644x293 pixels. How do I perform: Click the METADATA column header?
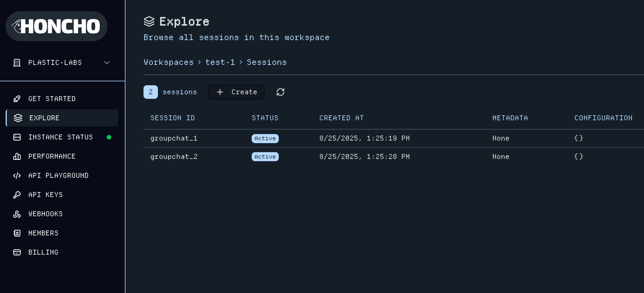tap(510, 118)
